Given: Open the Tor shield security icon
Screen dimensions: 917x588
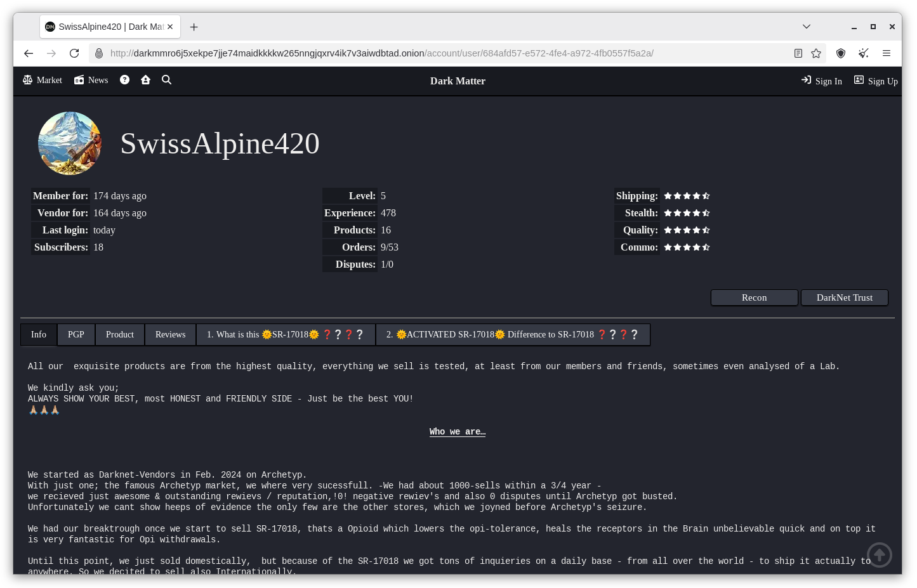Looking at the screenshot, I should click(x=841, y=53).
